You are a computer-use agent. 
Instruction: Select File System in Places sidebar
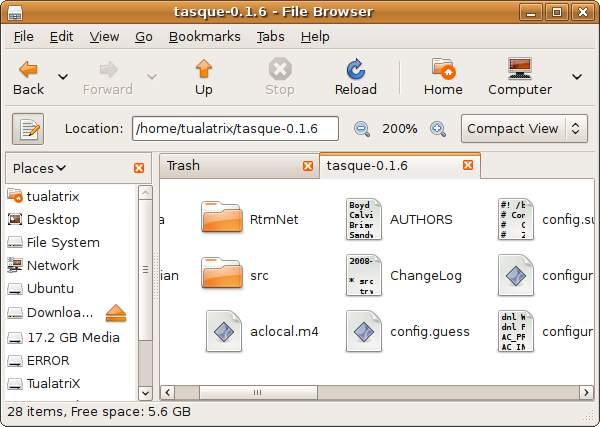(62, 242)
